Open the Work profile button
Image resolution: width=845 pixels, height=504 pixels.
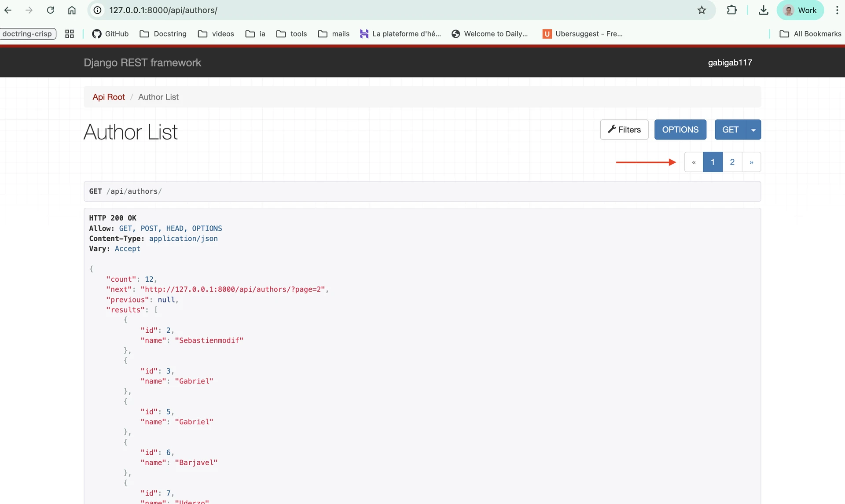tap(800, 10)
